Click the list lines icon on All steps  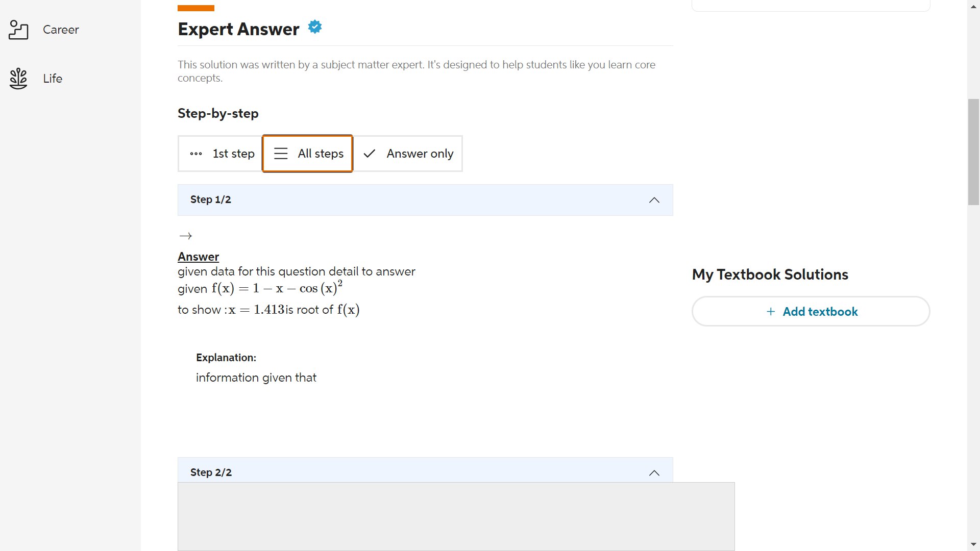click(281, 154)
